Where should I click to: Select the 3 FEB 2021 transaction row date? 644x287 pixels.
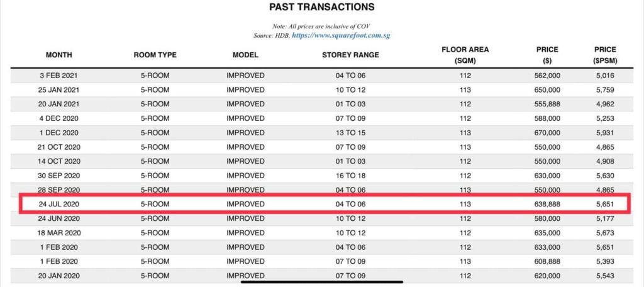58,76
